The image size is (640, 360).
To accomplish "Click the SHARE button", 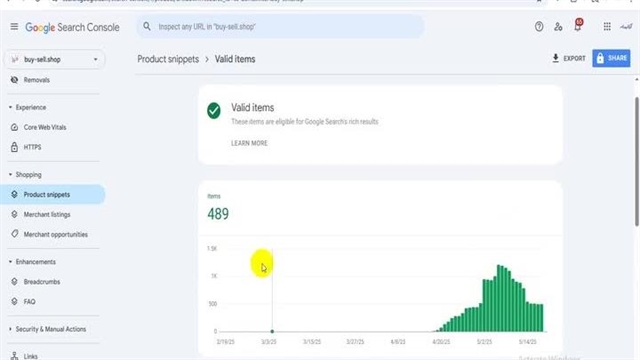I will (x=611, y=58).
